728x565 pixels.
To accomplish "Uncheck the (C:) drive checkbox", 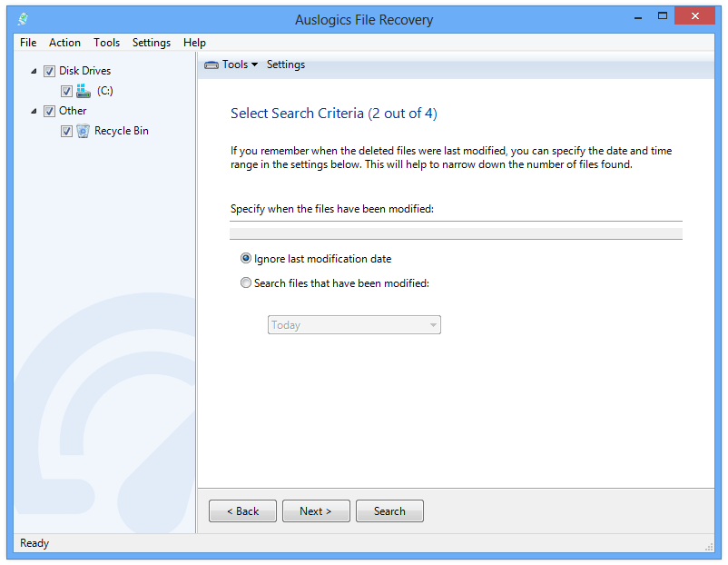I will coord(66,91).
